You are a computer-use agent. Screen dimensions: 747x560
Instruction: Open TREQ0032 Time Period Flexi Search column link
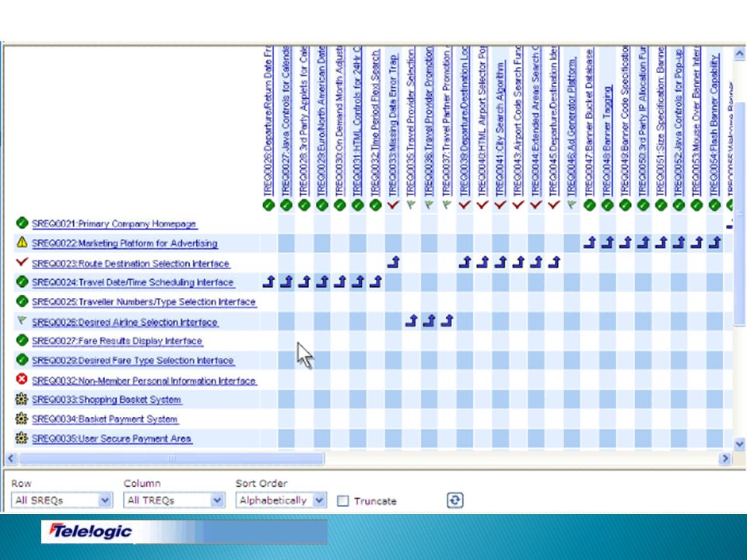point(375,122)
